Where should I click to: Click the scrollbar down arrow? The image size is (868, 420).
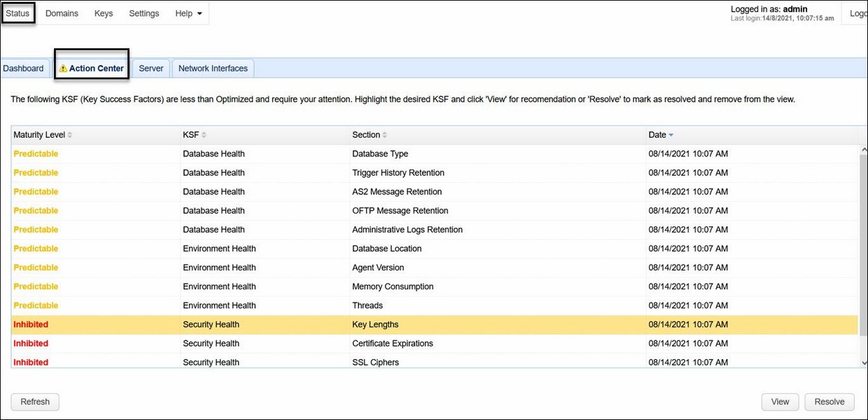click(863, 362)
